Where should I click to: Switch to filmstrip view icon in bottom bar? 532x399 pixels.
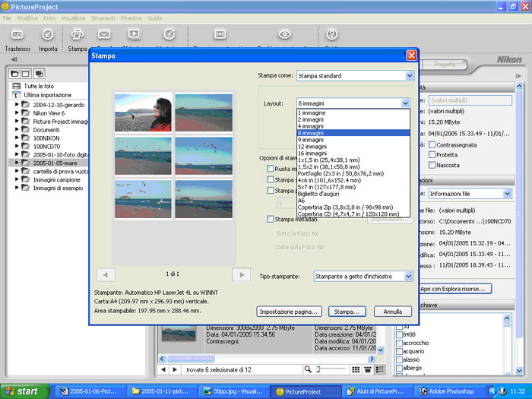367,369
